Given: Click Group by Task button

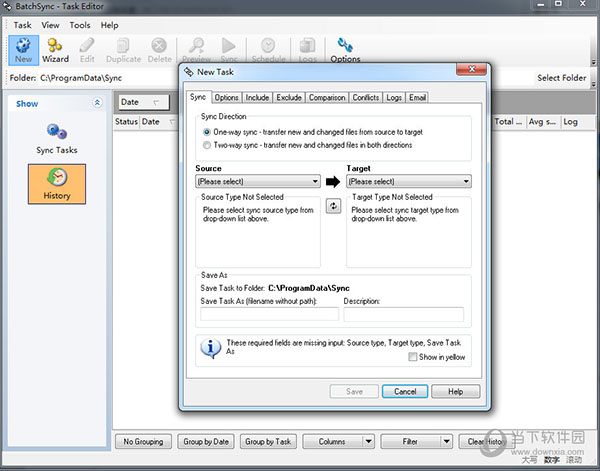Looking at the screenshot, I should point(268,442).
